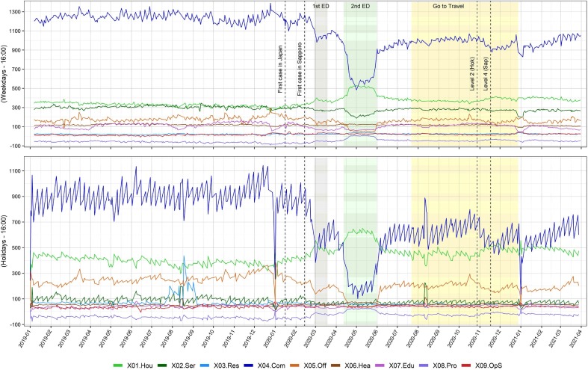Click the 2019-11 x-axis date label
Viewport: 588px width, 370px height.
(229, 338)
